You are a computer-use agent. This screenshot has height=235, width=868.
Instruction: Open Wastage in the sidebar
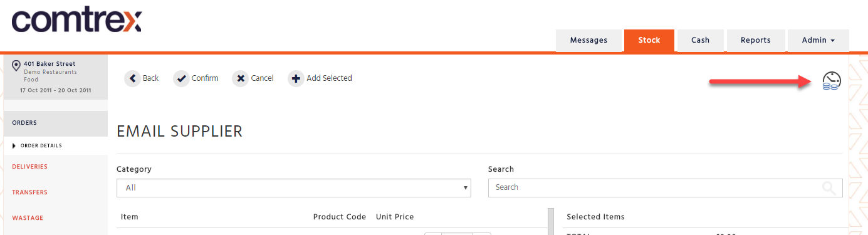[x=28, y=218]
